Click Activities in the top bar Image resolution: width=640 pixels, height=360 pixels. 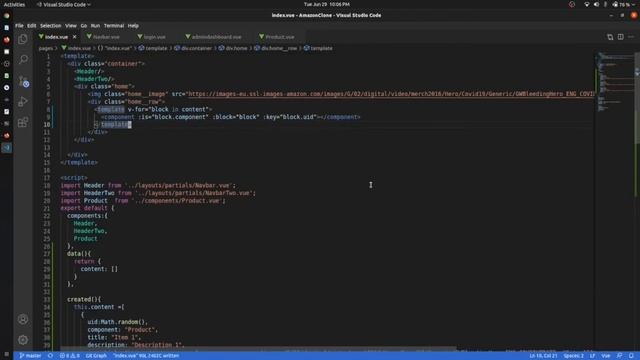point(14,4)
